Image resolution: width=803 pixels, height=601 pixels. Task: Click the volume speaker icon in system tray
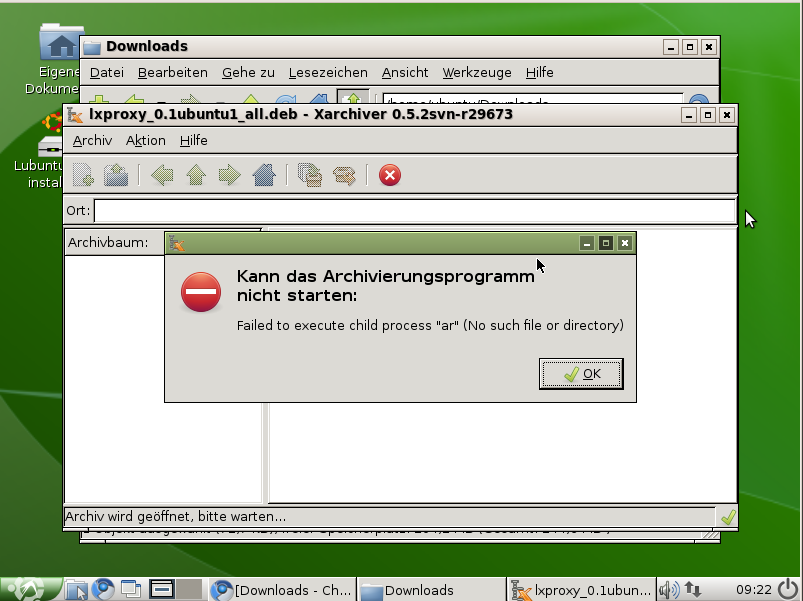coord(669,590)
